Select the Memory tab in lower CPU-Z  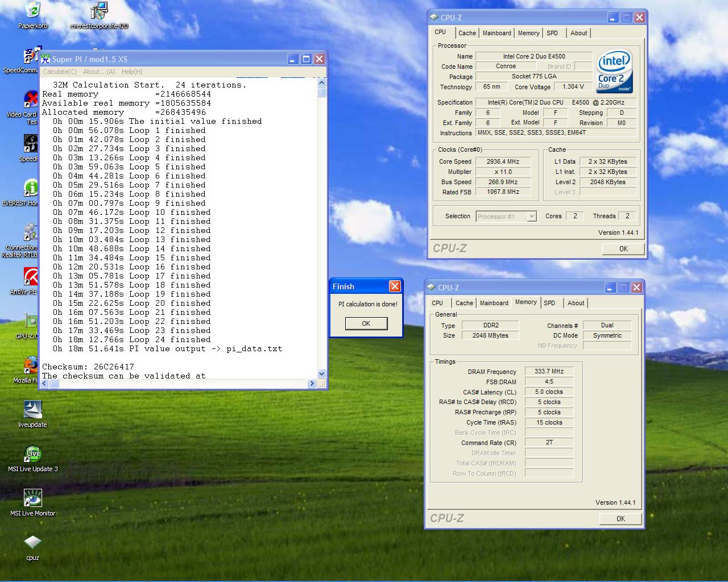(526, 302)
